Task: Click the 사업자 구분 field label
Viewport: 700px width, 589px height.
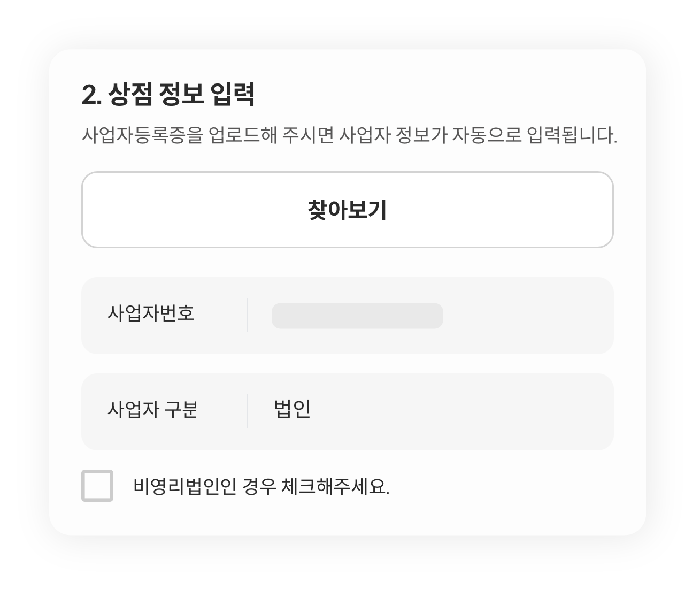Action: click(x=152, y=409)
